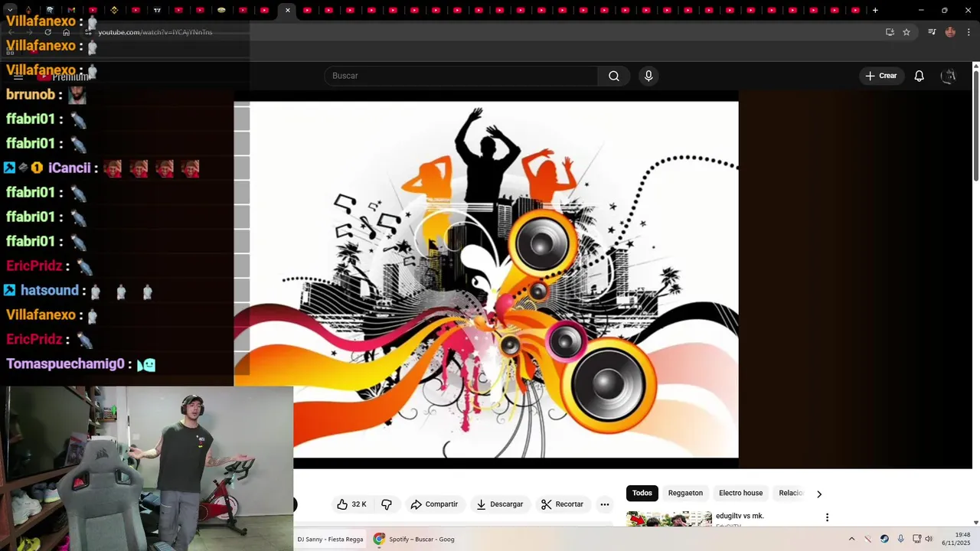Image resolution: width=980 pixels, height=551 pixels.
Task: Open the taskbar clock showing 19:48
Action: [x=956, y=539]
